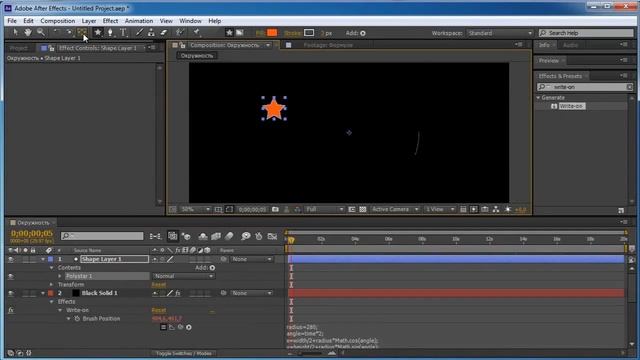Select the Zoom magnifier tool
This screenshot has width=640, height=360.
coord(40,32)
